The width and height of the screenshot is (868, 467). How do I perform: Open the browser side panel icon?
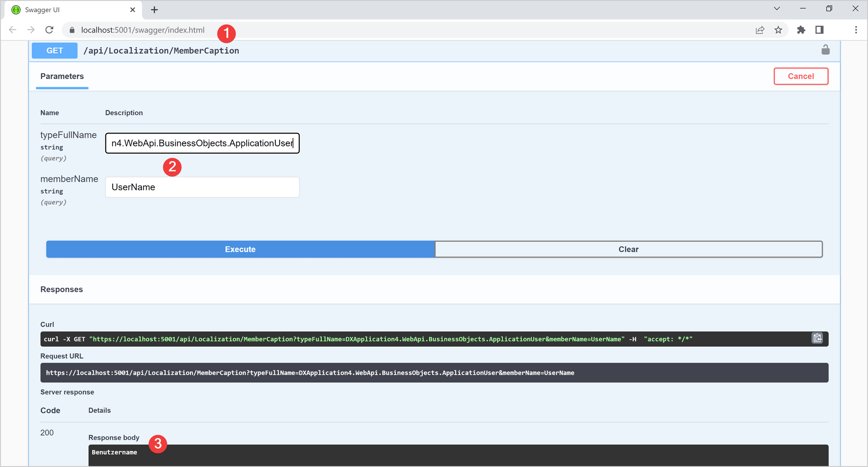tap(819, 30)
